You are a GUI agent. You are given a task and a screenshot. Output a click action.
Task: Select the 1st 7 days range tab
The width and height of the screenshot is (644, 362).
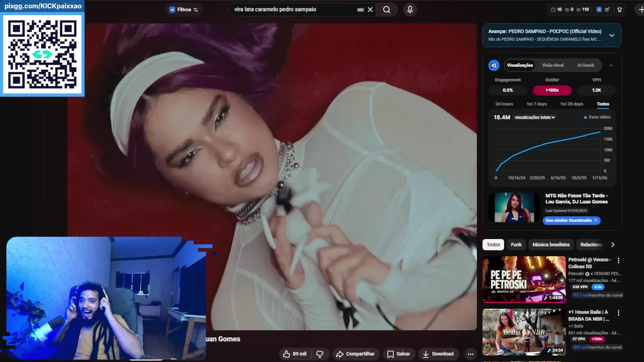point(536,104)
